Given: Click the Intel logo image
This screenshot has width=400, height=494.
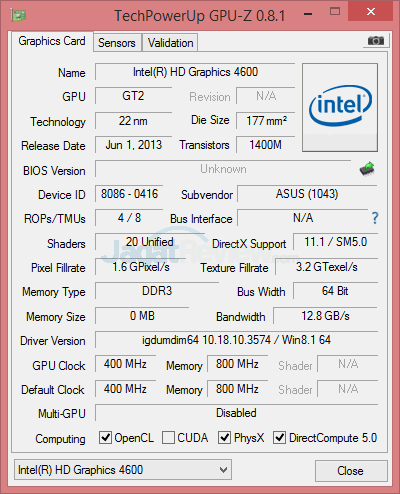Looking at the screenshot, I should [340, 107].
